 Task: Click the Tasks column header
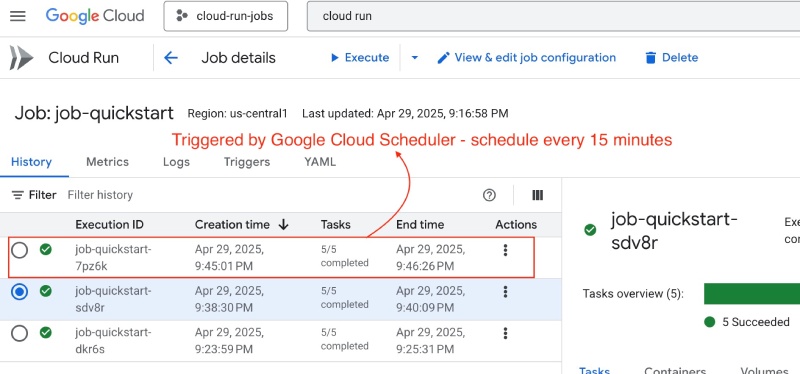335,225
